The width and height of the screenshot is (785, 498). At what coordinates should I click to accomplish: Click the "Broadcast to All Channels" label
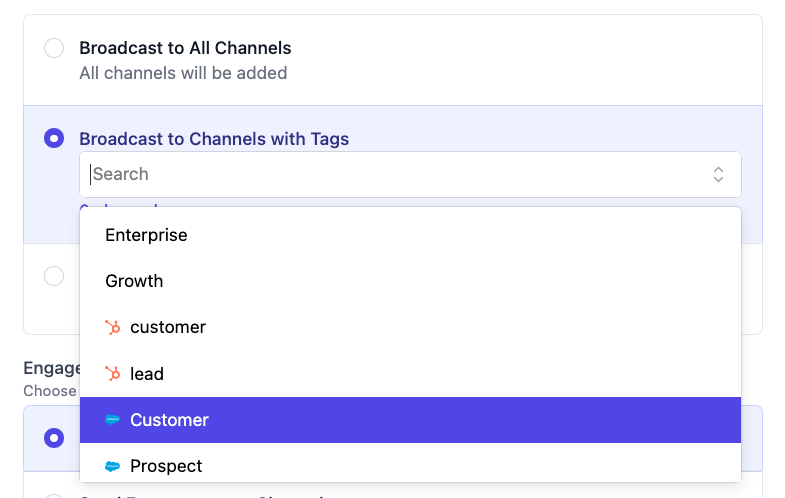coord(185,48)
